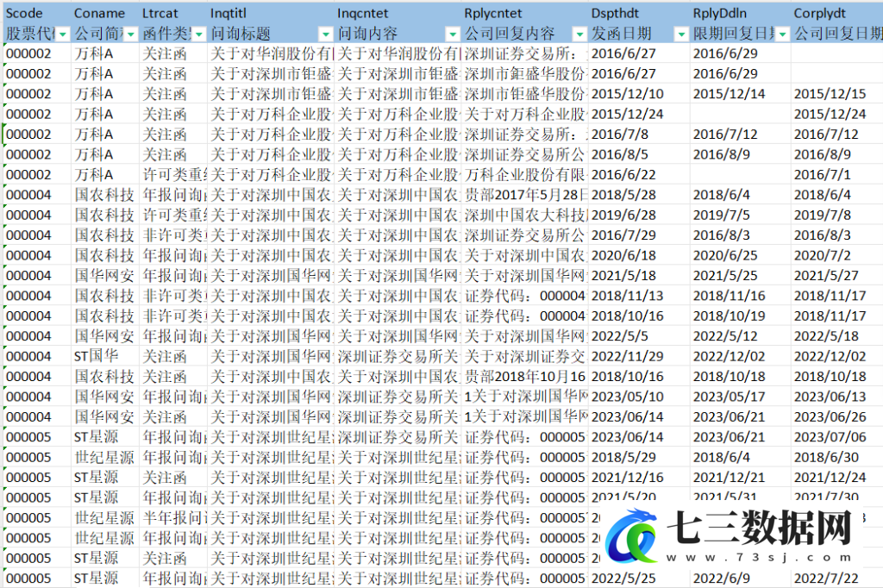
Task: Select date cell 2018/10/19
Action: point(741,316)
